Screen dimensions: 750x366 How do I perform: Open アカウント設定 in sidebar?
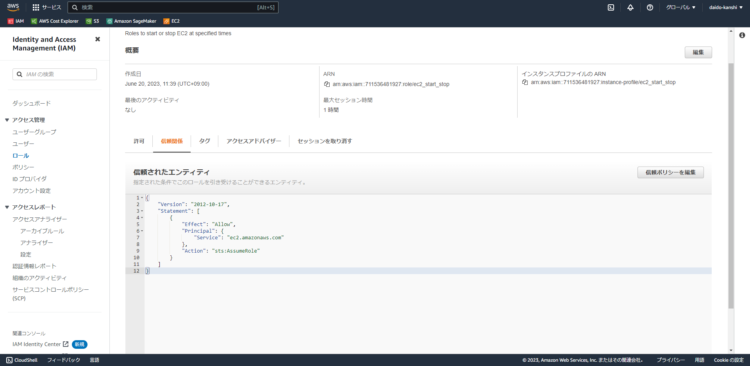pos(32,190)
